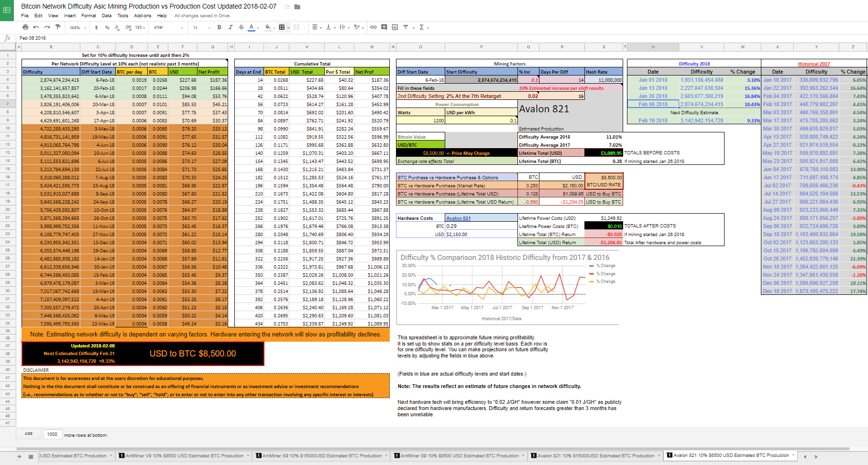Open the zoom level dropdown
Viewport: 868px width, 465px height.
pos(78,28)
